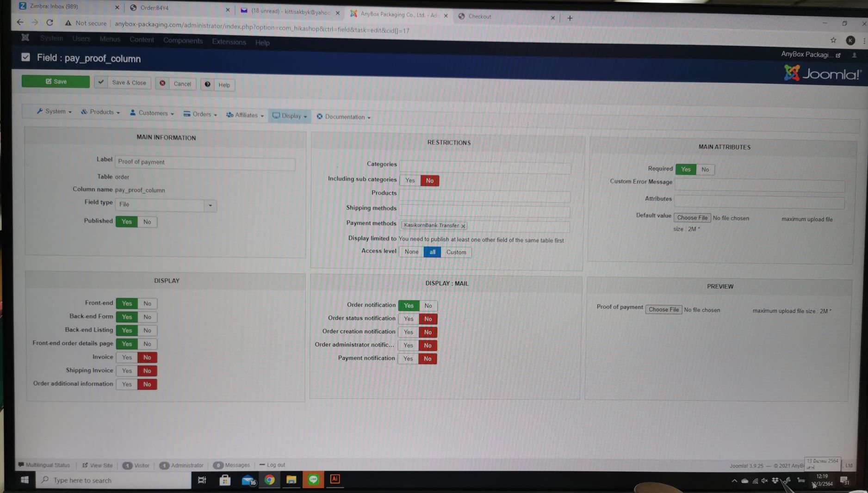The width and height of the screenshot is (868, 493).
Task: Focus the Windows taskbar search box
Action: (114, 480)
